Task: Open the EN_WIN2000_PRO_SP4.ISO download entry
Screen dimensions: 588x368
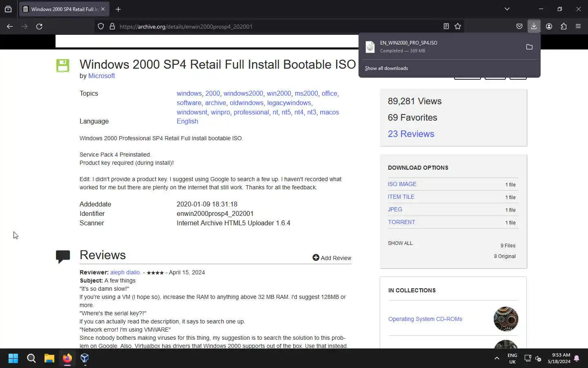Action: click(441, 47)
